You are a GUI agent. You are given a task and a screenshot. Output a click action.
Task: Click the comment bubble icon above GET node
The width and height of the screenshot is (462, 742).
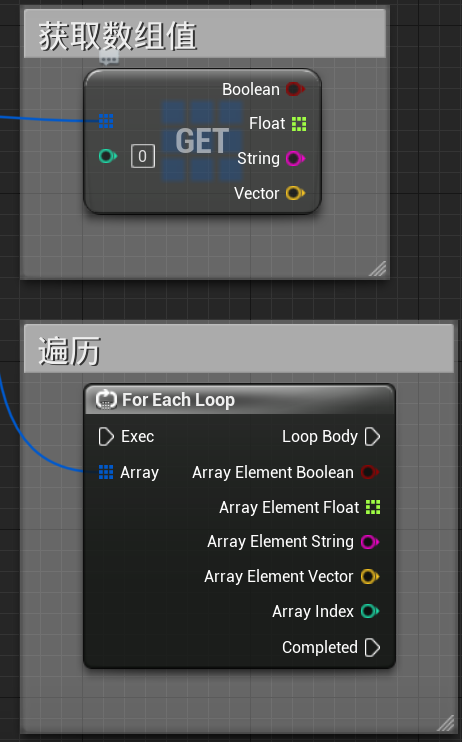coord(109,59)
